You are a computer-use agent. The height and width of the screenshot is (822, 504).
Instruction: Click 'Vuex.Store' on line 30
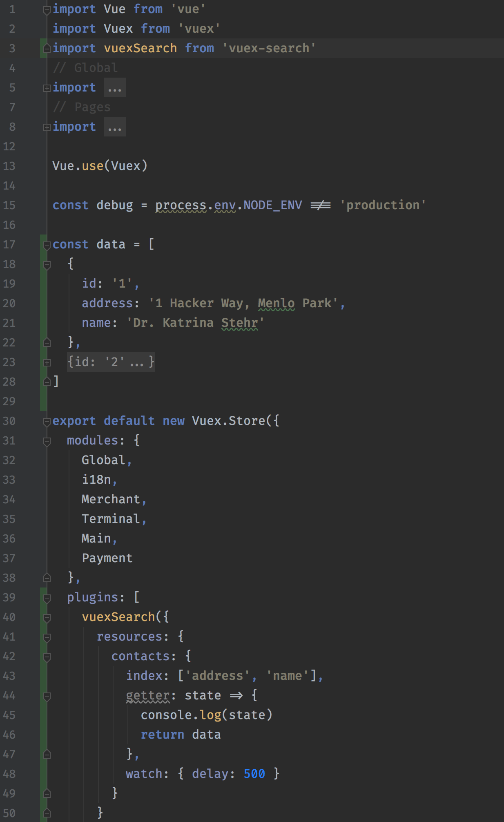(x=229, y=421)
